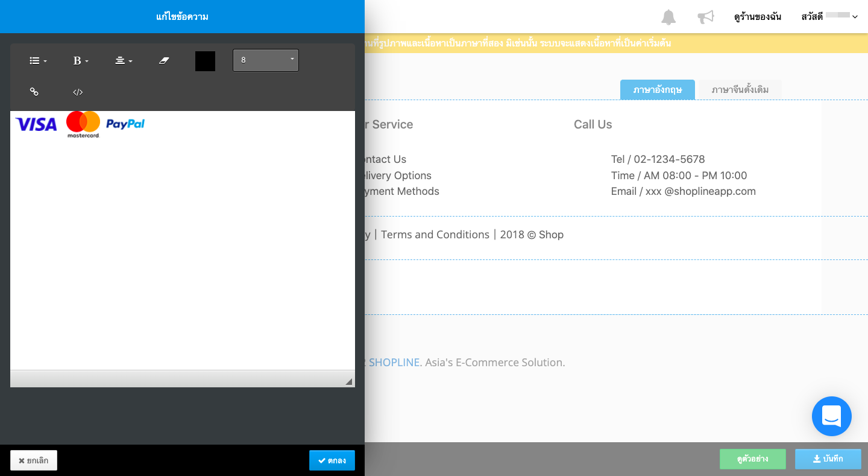Image resolution: width=868 pixels, height=476 pixels.
Task: Open the bold text style dropdown
Action: click(81, 61)
